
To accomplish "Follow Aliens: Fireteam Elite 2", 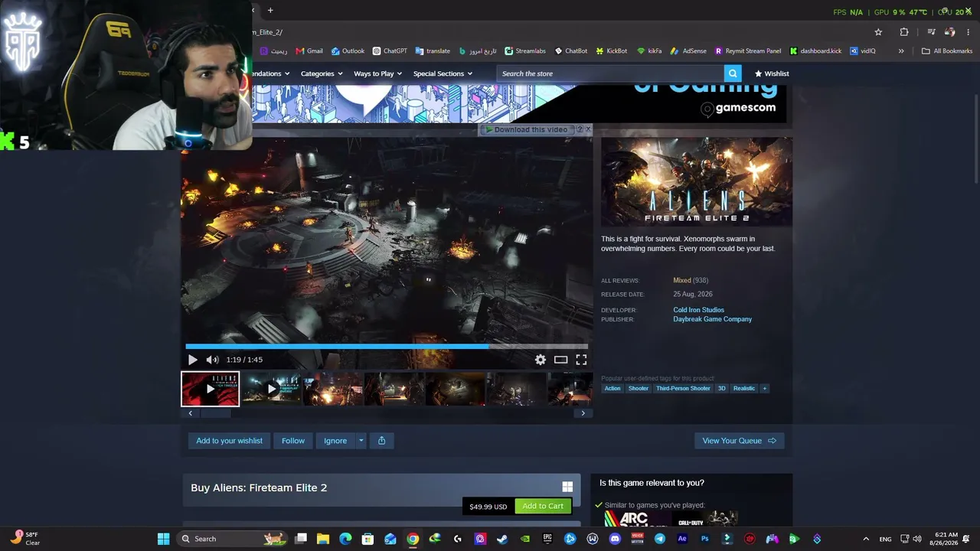I will [293, 441].
